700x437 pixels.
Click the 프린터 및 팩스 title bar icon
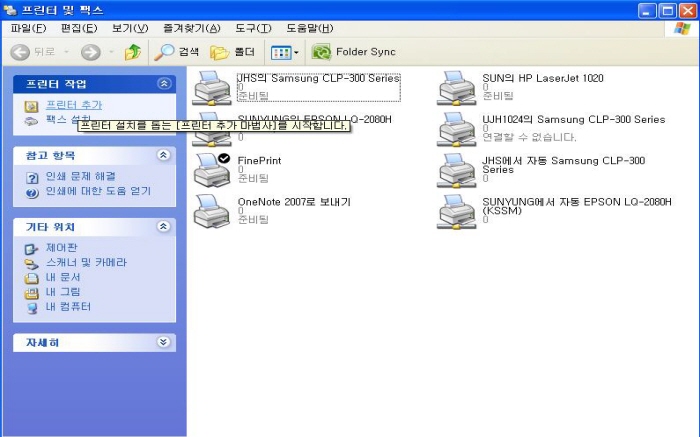(x=10, y=10)
